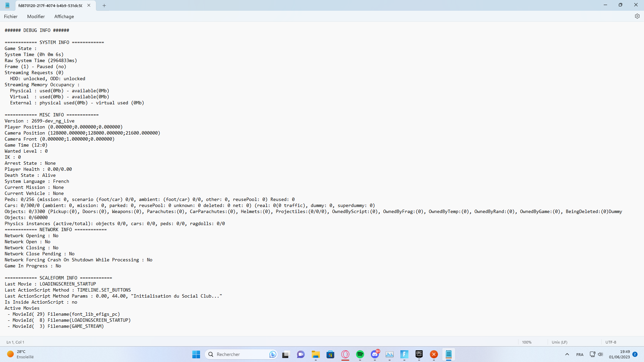The width and height of the screenshot is (644, 362).
Task: Open the Epic Games Launcher
Action: 418,354
